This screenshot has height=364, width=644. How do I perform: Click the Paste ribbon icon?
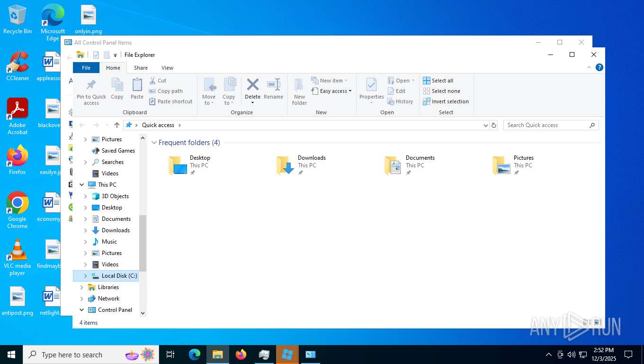tap(137, 85)
